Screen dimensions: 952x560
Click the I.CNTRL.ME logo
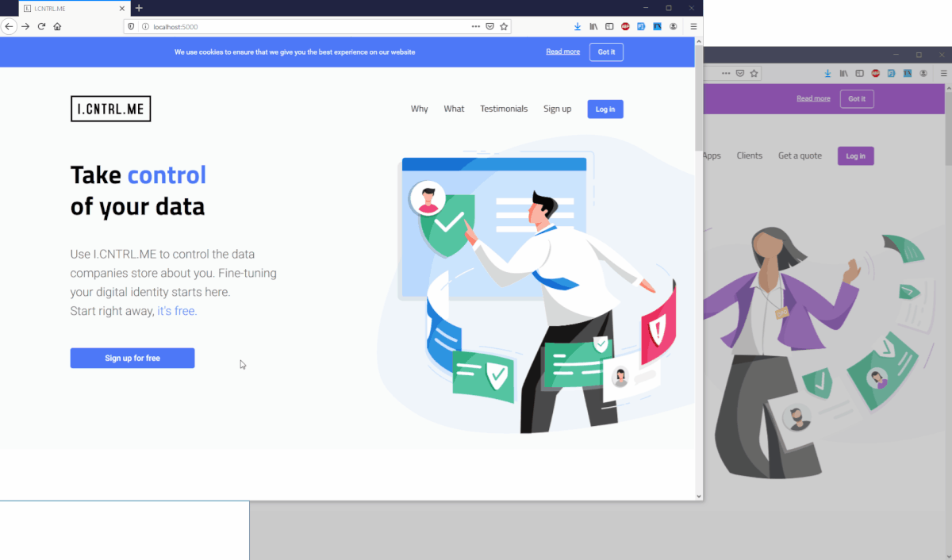click(x=110, y=109)
